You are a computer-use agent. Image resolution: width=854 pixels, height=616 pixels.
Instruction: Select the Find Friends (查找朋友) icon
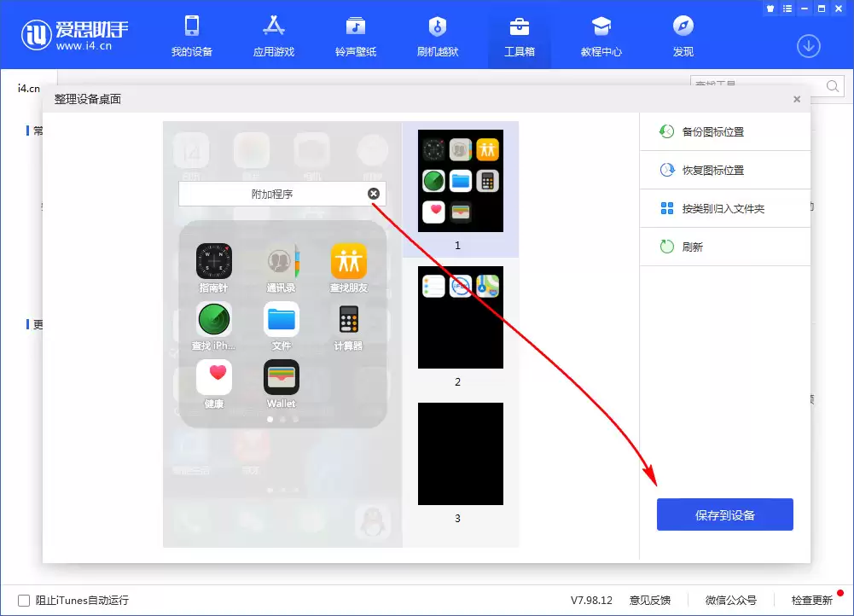coord(349,261)
